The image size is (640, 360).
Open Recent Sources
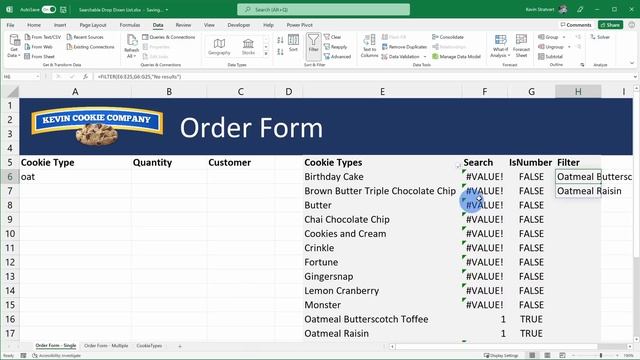pos(85,37)
